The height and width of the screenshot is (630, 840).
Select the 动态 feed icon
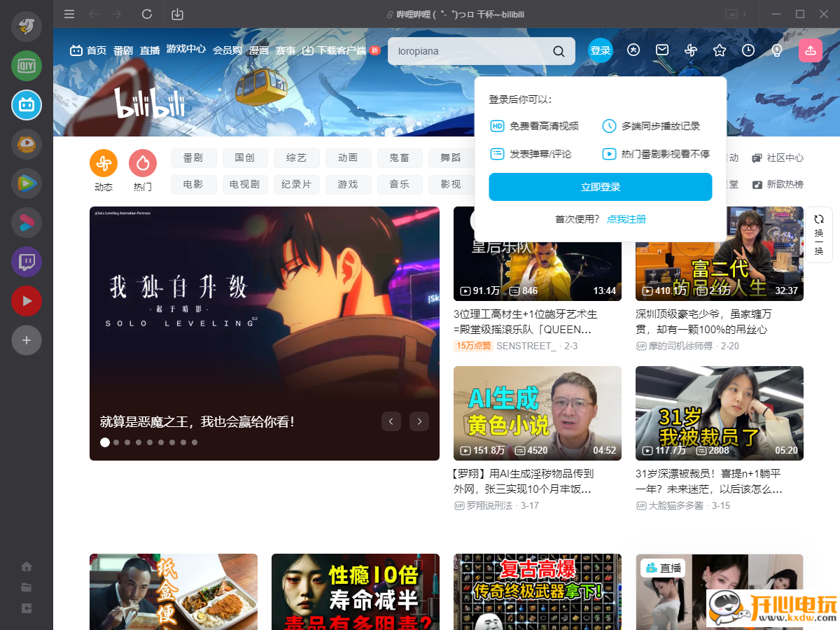pos(104,162)
